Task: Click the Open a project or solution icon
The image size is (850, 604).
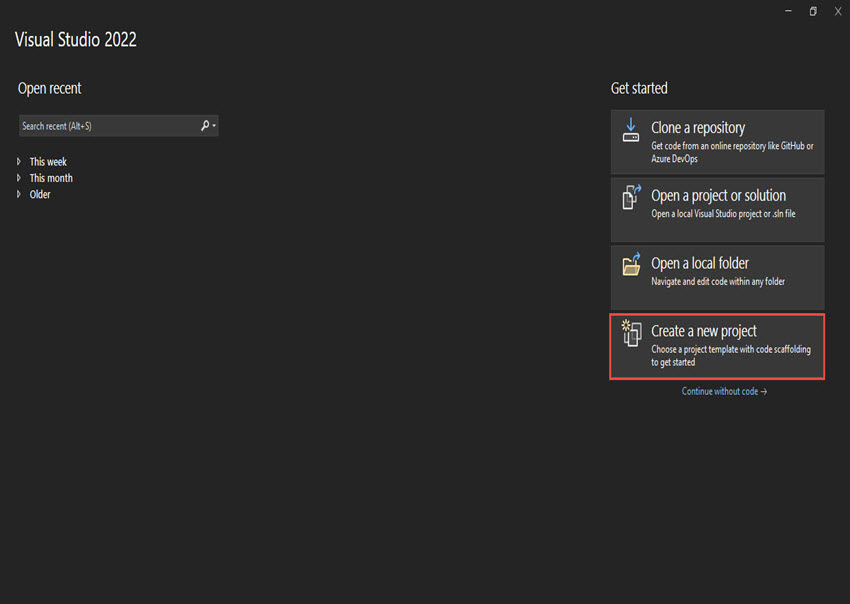Action: [x=631, y=196]
